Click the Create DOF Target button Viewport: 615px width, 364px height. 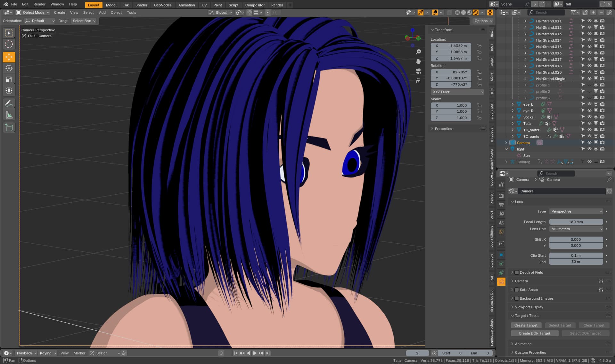pyautogui.click(x=535, y=333)
